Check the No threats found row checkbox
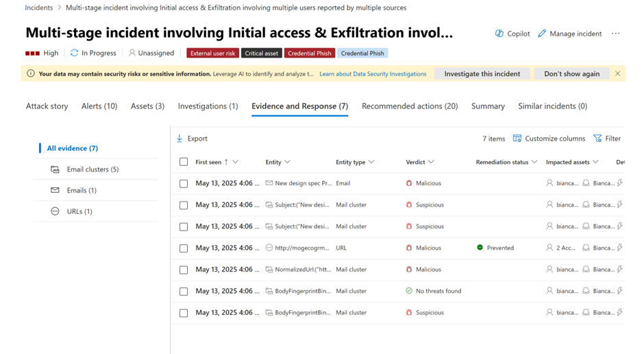644x354 pixels. tap(184, 291)
